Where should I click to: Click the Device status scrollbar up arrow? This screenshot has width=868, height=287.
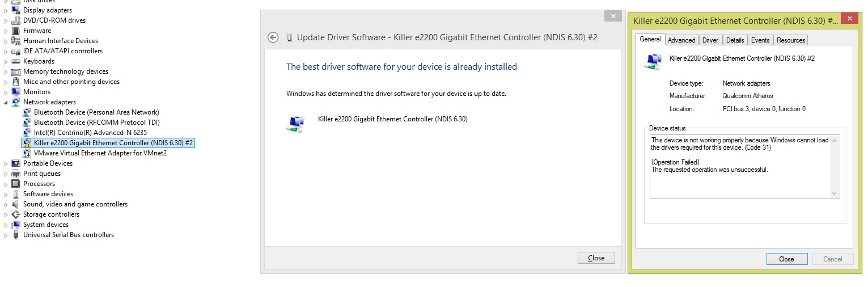[834, 140]
